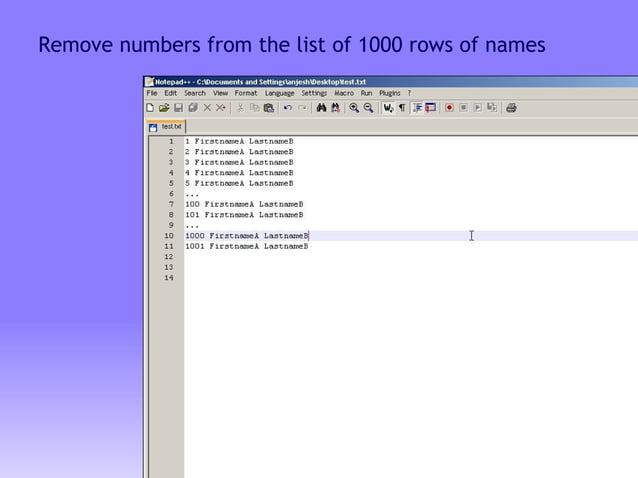
Task: Toggle Word Wrap toolbar button
Action: (388, 107)
